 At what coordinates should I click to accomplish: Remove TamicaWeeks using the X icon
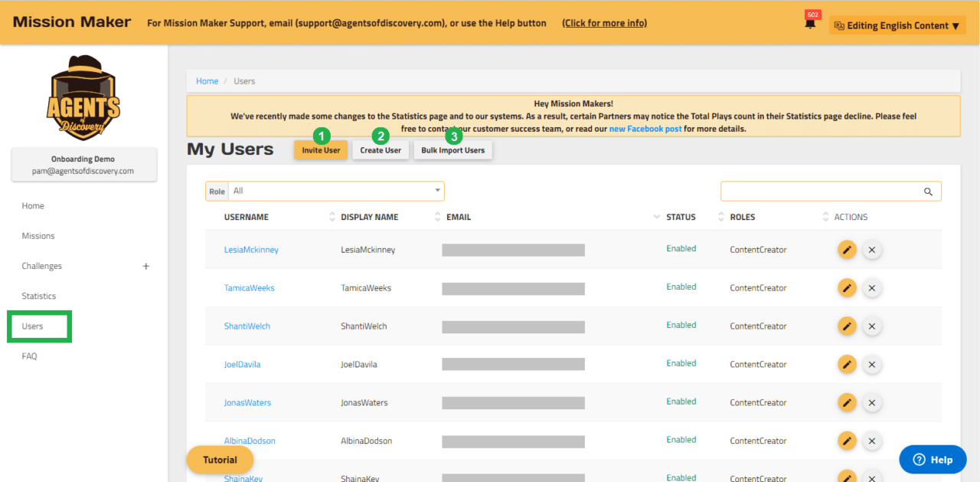pos(871,287)
